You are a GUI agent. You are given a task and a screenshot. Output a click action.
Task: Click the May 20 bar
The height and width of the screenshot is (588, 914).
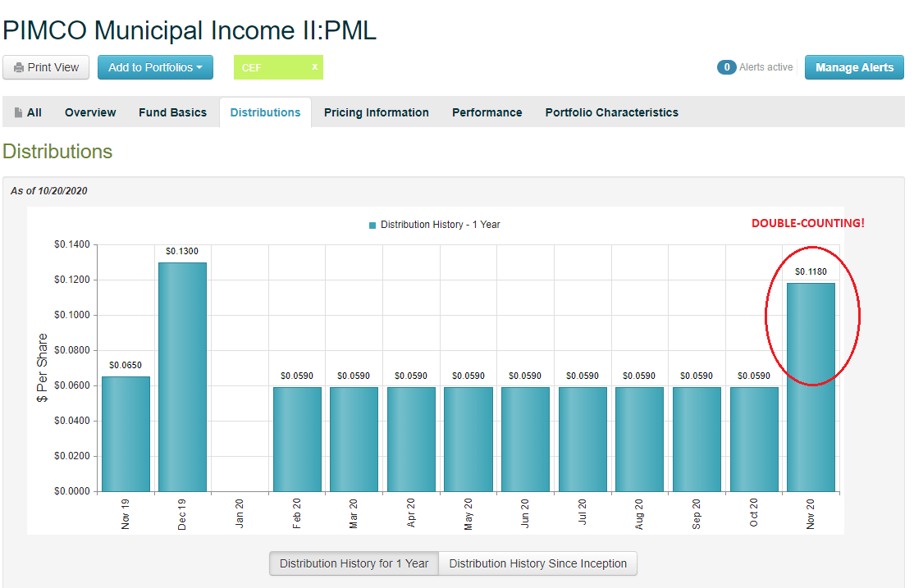(468, 440)
